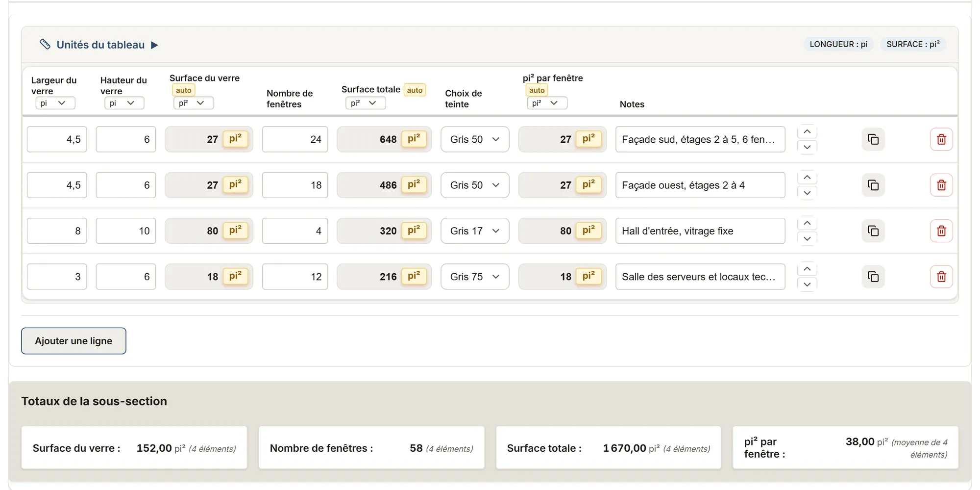Select the total 1 670,00 pi² value
This screenshot has width=980, height=490.
click(x=631, y=448)
